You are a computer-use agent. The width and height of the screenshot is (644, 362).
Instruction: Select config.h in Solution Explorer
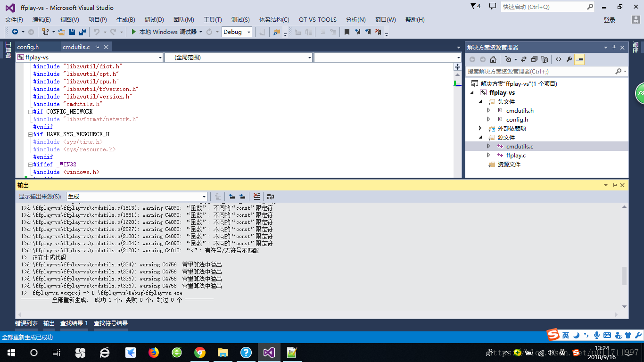[x=517, y=119]
